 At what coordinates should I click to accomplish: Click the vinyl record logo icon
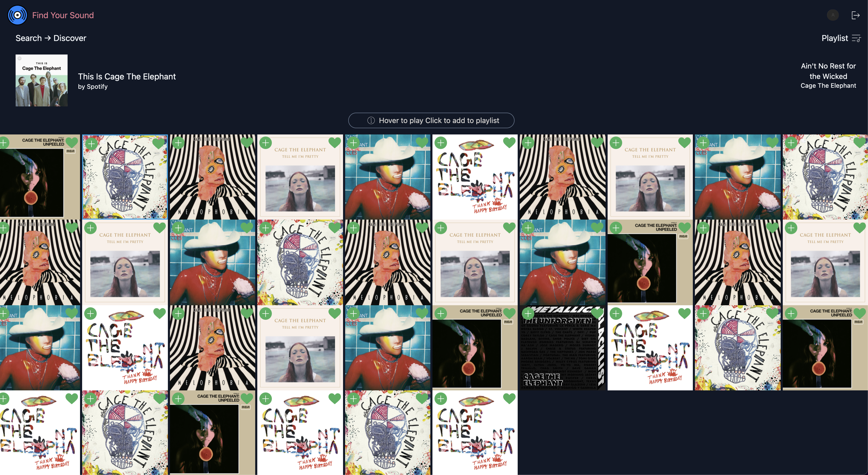(17, 15)
